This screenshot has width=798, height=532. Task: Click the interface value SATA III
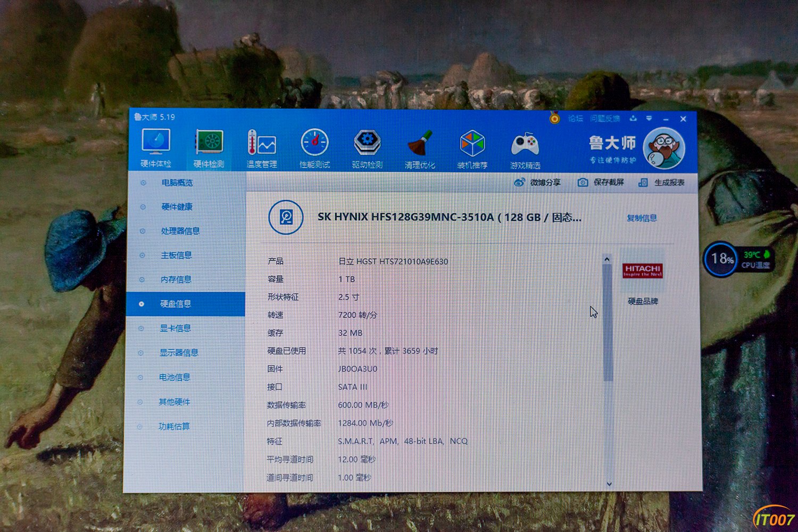pos(353,387)
